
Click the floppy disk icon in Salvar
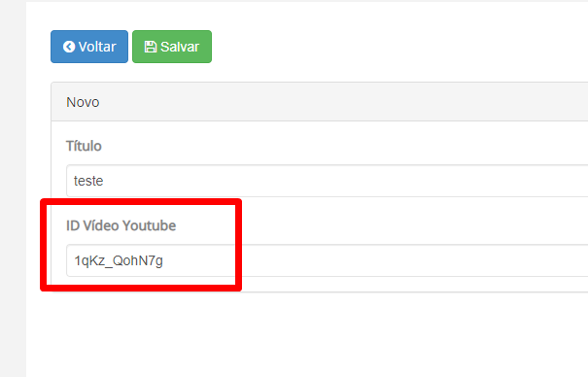[x=151, y=47]
